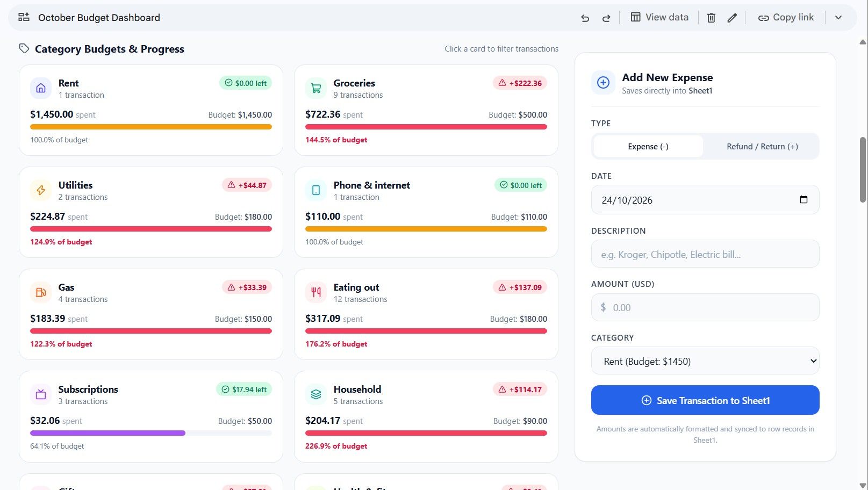
Task: Click the Groceries +$222.36 over-budget badge
Action: [x=520, y=83]
